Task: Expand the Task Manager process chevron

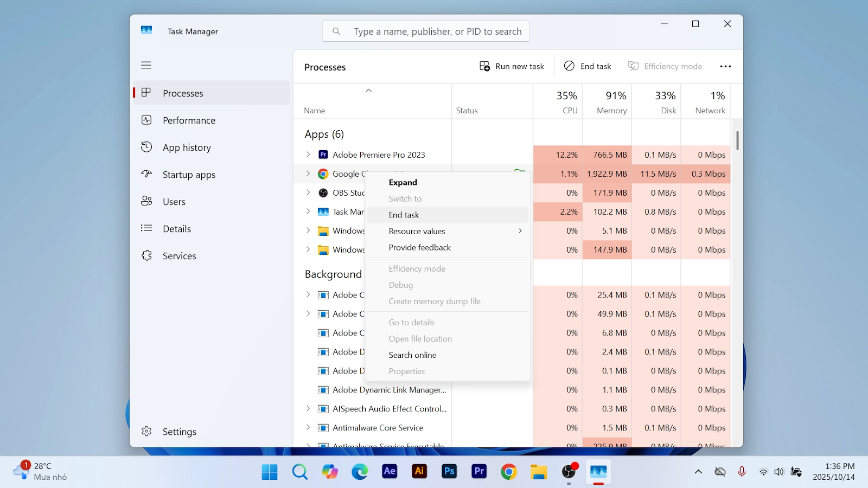Action: pos(308,211)
